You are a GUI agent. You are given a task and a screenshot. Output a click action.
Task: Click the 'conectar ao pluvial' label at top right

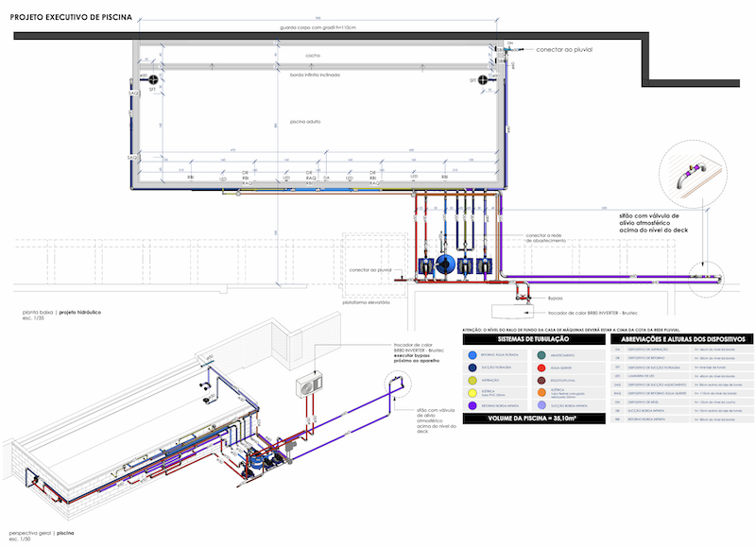[x=564, y=47]
